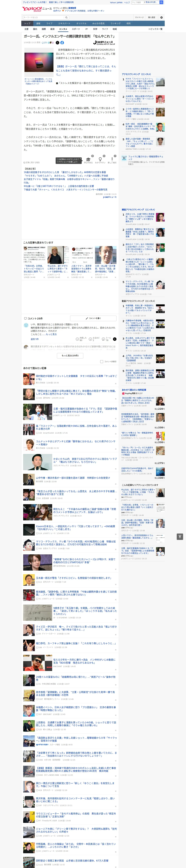
Task: Open 雑誌 ranking item 1 沢尻エリカ
Action: tap(140, 218)
